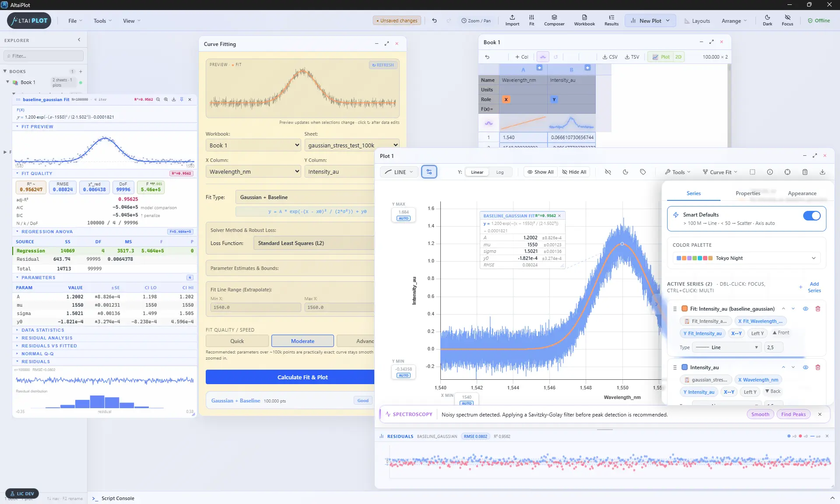Toggle the Y MIN Auto button
The image size is (840, 504).
(404, 375)
